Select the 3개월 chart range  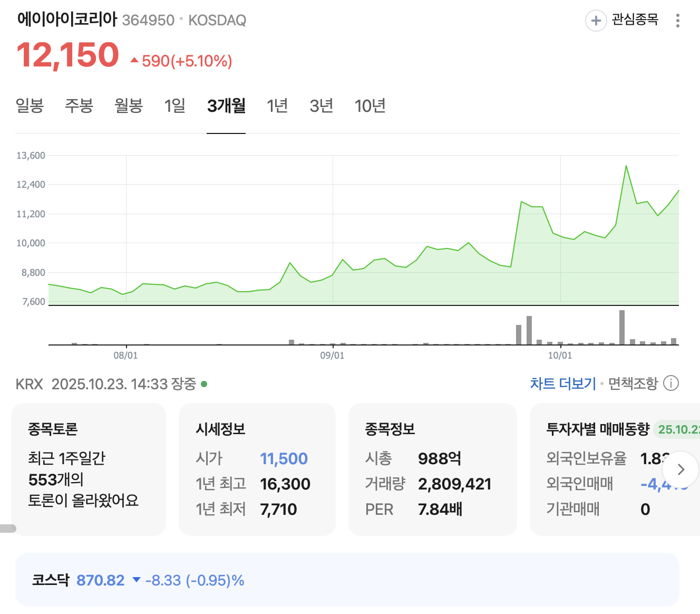point(226,106)
